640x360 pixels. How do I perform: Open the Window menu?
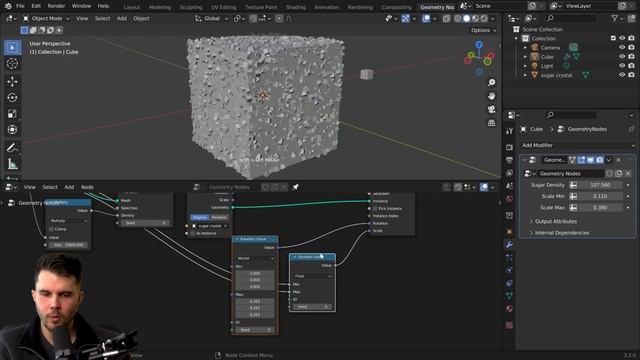(81, 6)
